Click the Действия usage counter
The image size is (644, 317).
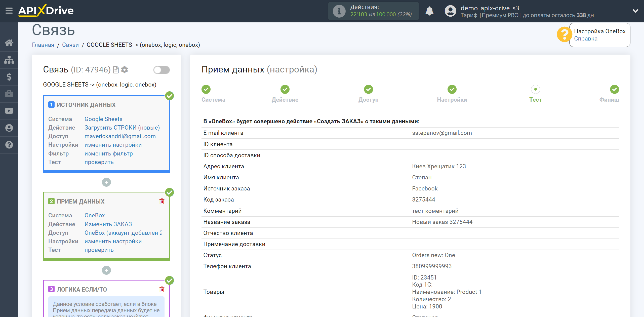tap(373, 11)
